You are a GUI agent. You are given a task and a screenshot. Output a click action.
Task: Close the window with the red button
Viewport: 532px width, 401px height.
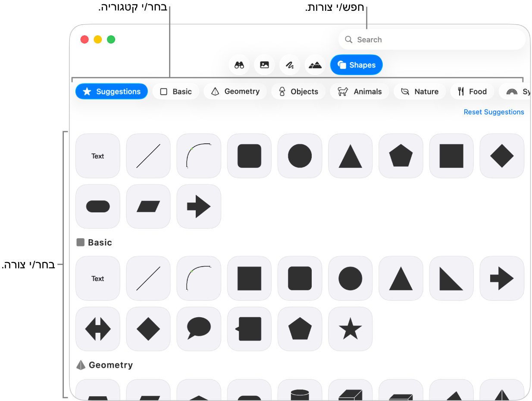(84, 39)
